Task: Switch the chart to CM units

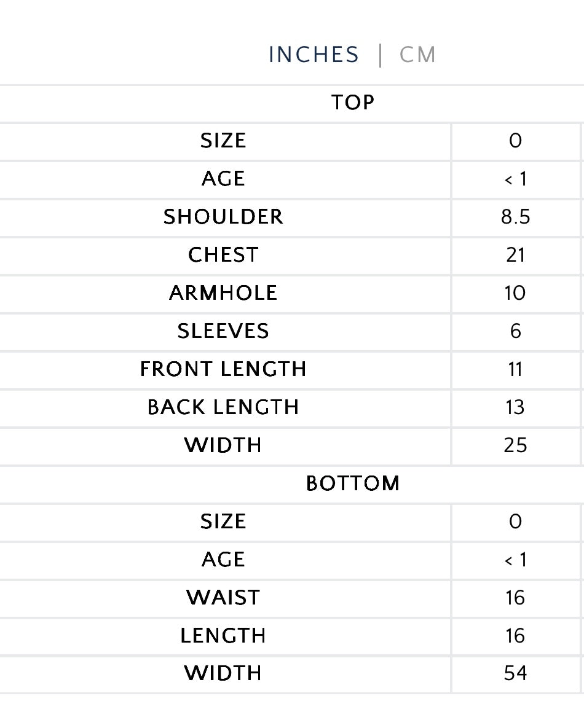Action: point(417,55)
